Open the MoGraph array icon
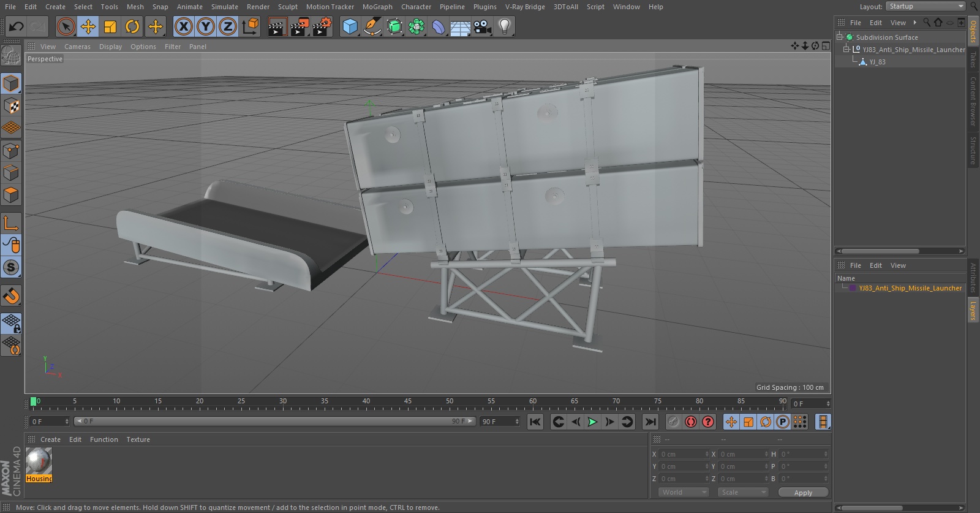980x513 pixels. (x=417, y=26)
